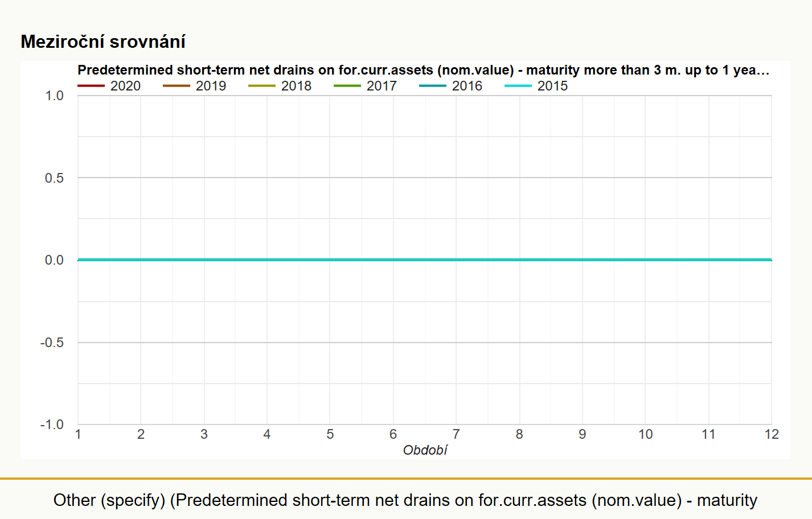Click the brown 2019 legend line
The image size is (812, 519).
click(x=177, y=86)
